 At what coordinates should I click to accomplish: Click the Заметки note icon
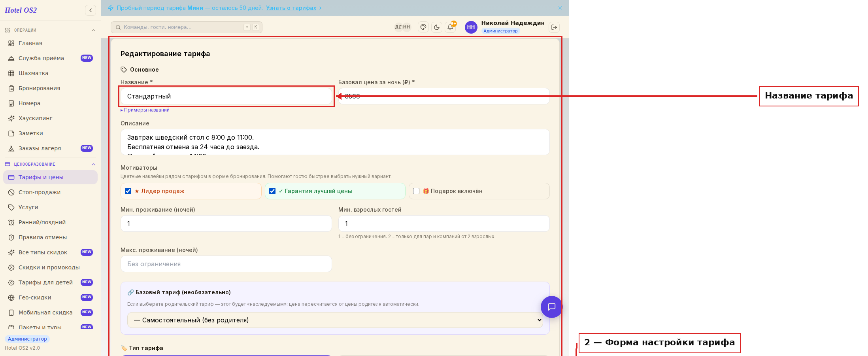11,133
